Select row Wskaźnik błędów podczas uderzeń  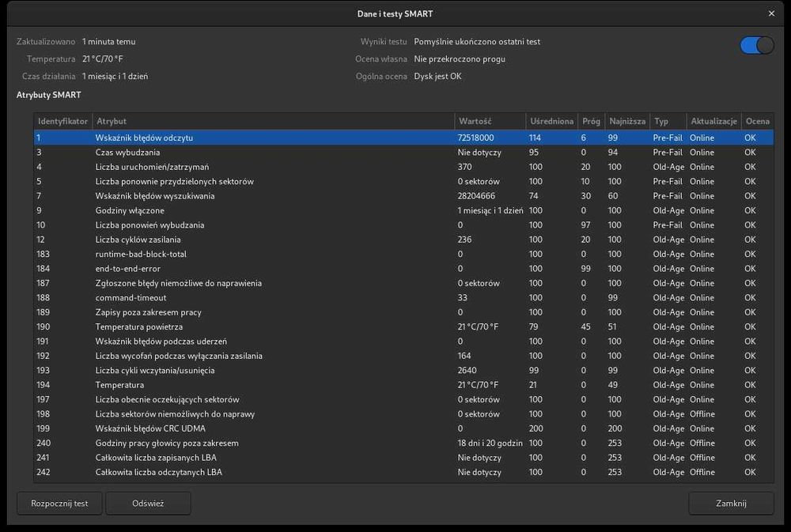tap(403, 341)
